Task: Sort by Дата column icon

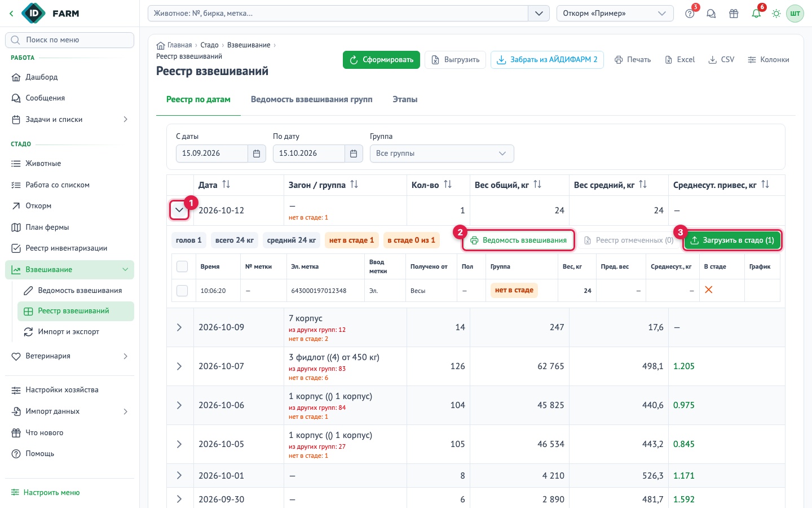Action: click(226, 185)
